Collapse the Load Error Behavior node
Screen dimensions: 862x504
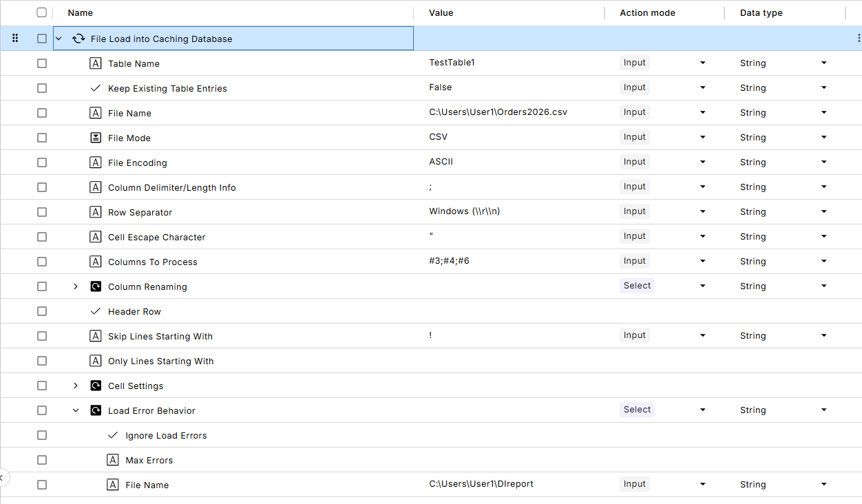pos(76,410)
